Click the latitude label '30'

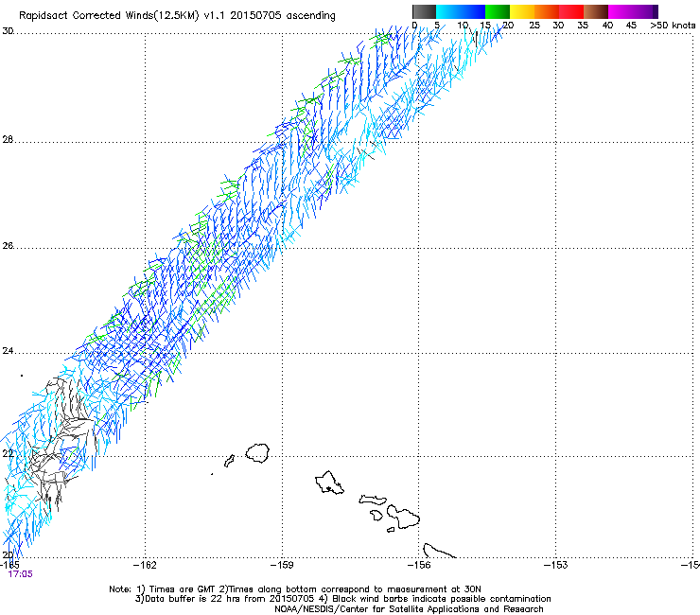(x=8, y=31)
